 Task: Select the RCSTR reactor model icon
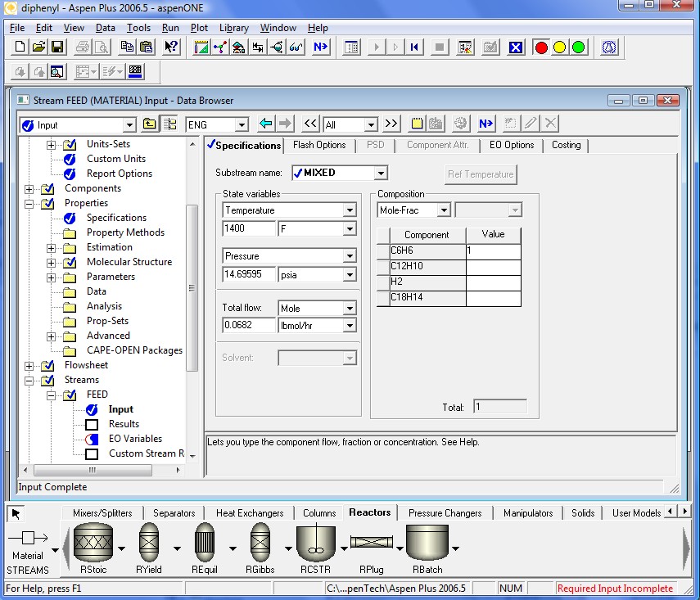315,542
